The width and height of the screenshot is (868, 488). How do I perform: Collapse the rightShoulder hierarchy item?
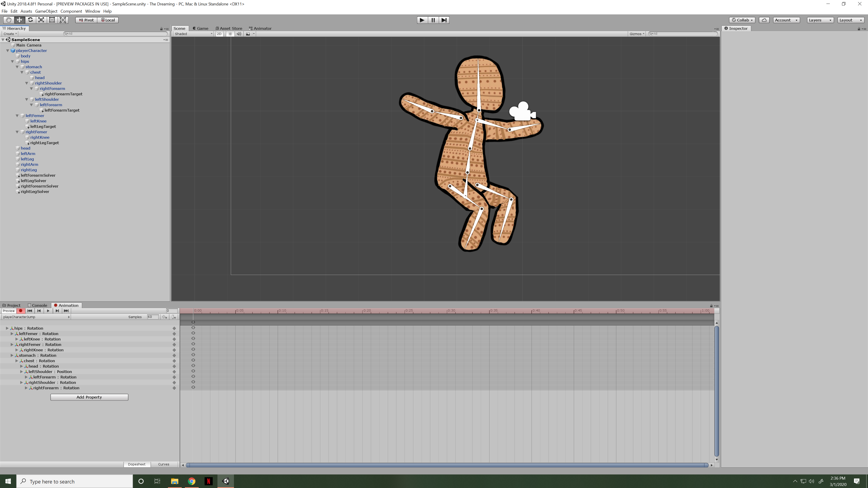point(27,83)
